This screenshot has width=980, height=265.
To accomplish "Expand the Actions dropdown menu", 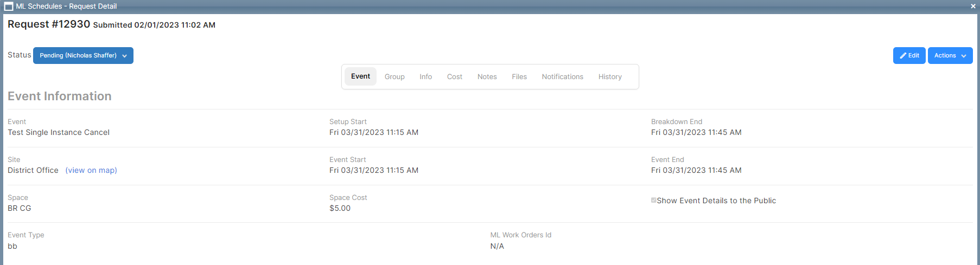I will 950,55.
